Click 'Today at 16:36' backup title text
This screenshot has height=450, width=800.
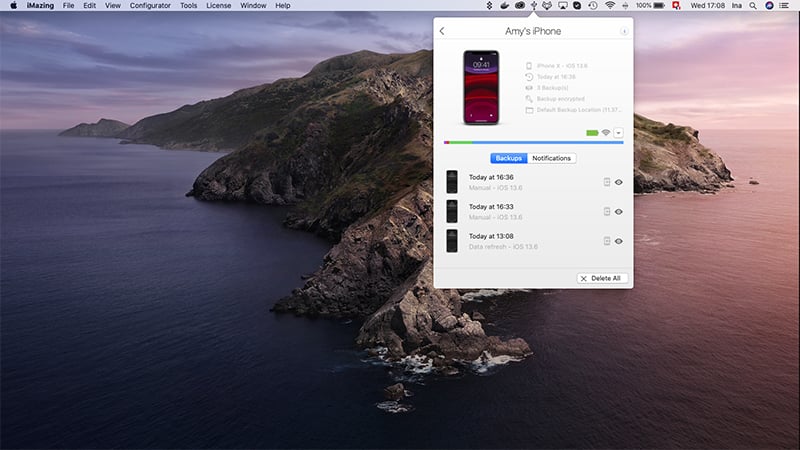[x=491, y=177]
